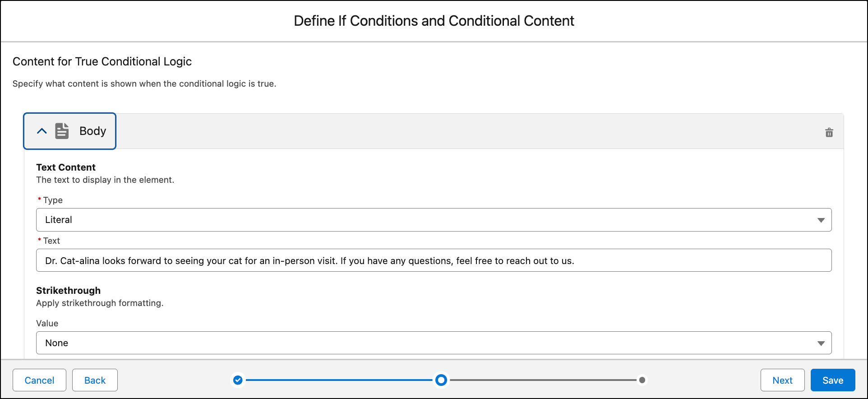Delete the Body element with trash icon
Image resolution: width=868 pixels, height=399 pixels.
click(x=829, y=132)
